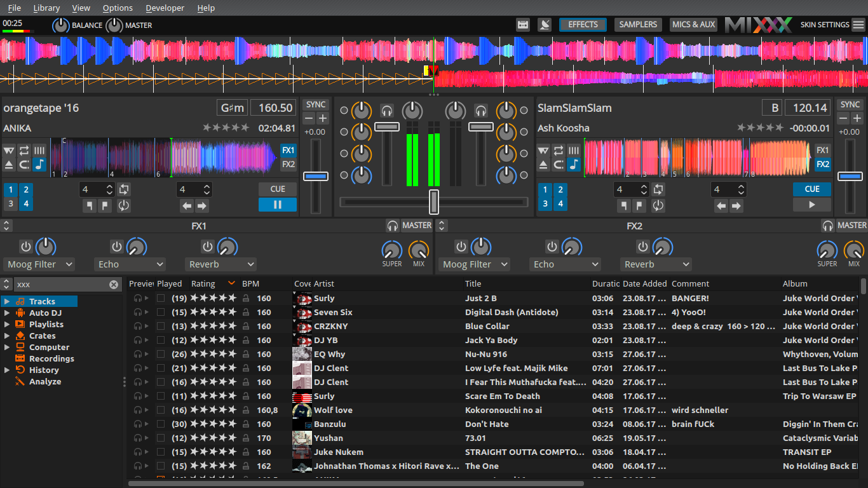
Task: Click the orangetape '16 deck pitch slider handle
Action: click(x=316, y=176)
